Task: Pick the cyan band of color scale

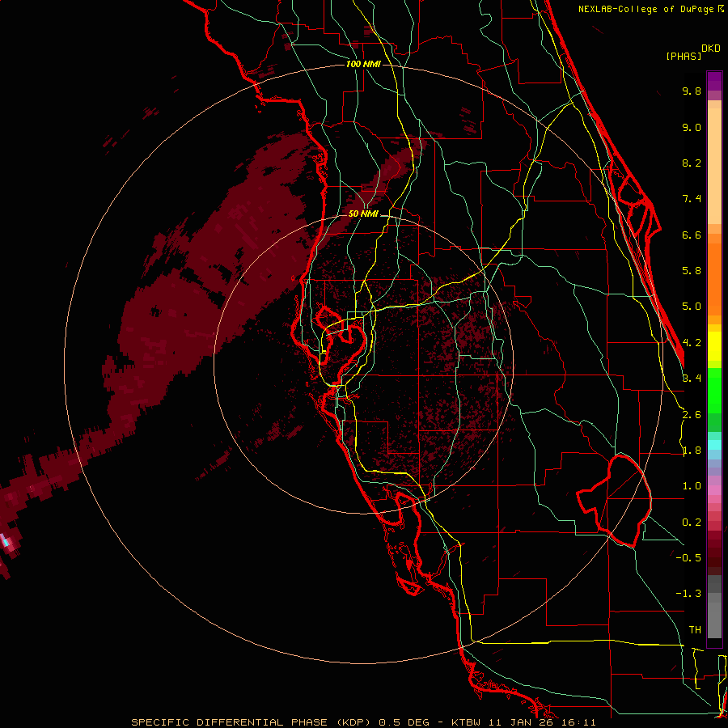Action: (714, 445)
